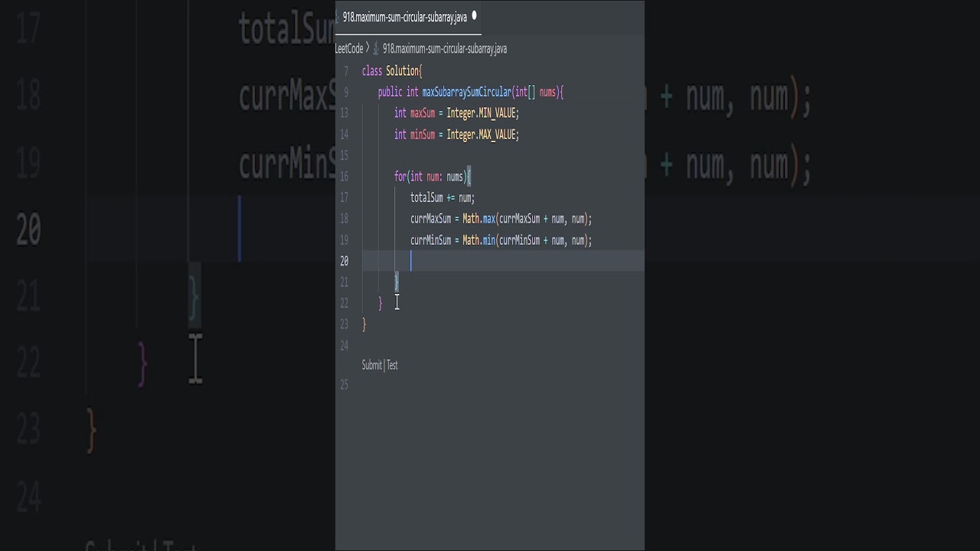Click the 'class Solution{' declaration text

pos(392,71)
